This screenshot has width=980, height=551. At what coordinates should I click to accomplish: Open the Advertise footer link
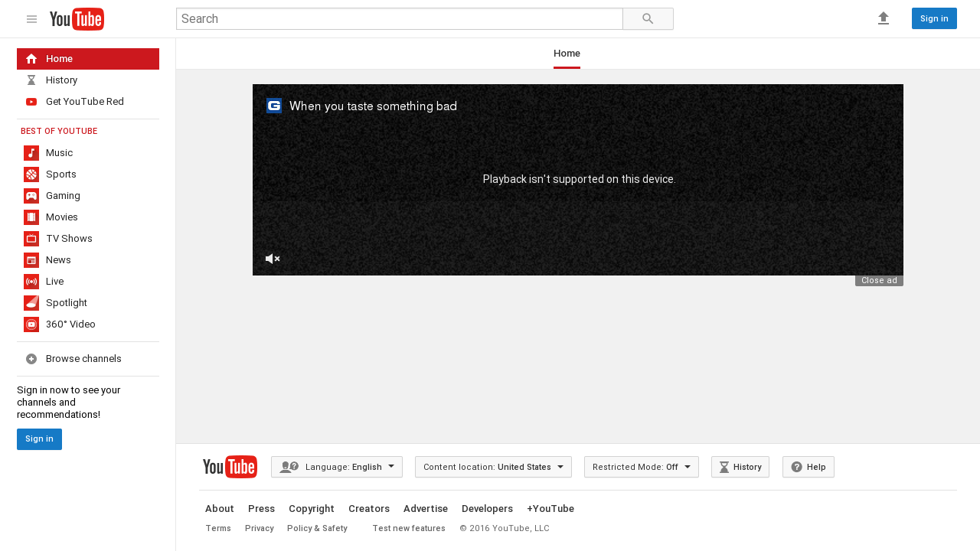tap(426, 509)
